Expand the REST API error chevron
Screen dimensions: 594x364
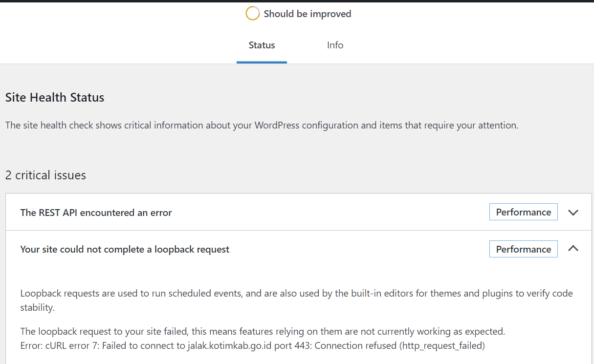coord(573,213)
